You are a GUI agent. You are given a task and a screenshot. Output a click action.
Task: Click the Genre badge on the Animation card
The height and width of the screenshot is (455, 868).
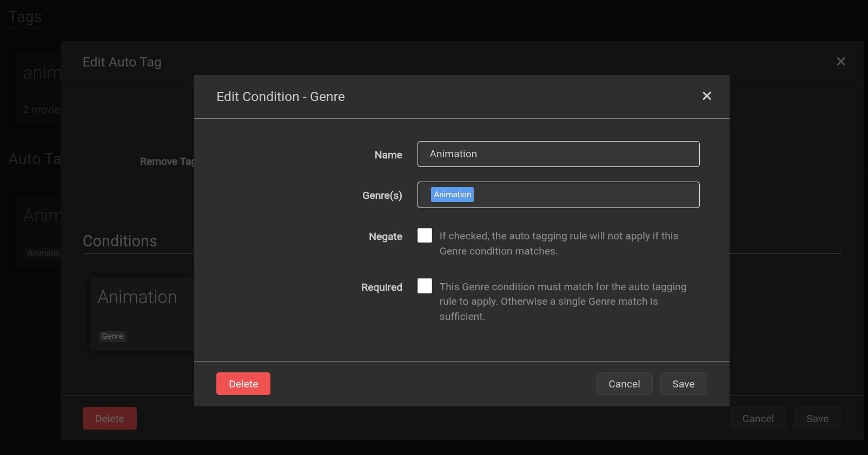pos(112,336)
